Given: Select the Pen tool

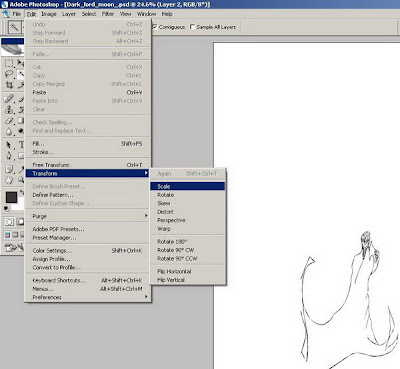Looking at the screenshot, I should point(9,156).
